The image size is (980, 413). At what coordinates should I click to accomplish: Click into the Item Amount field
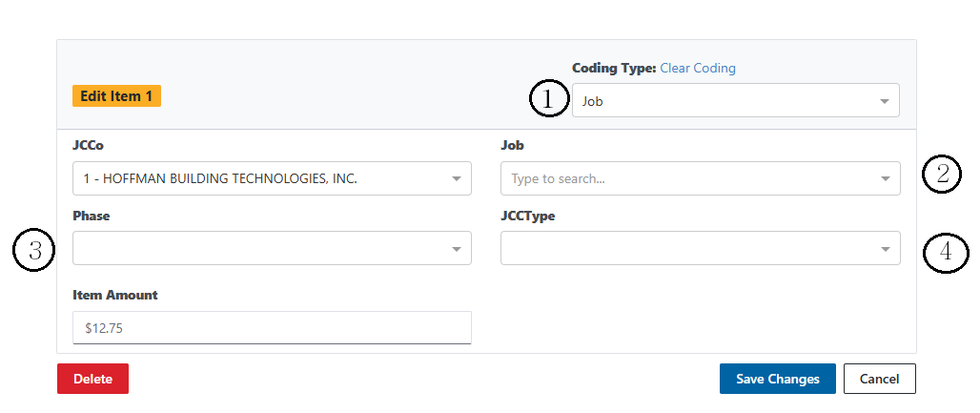pos(272,327)
